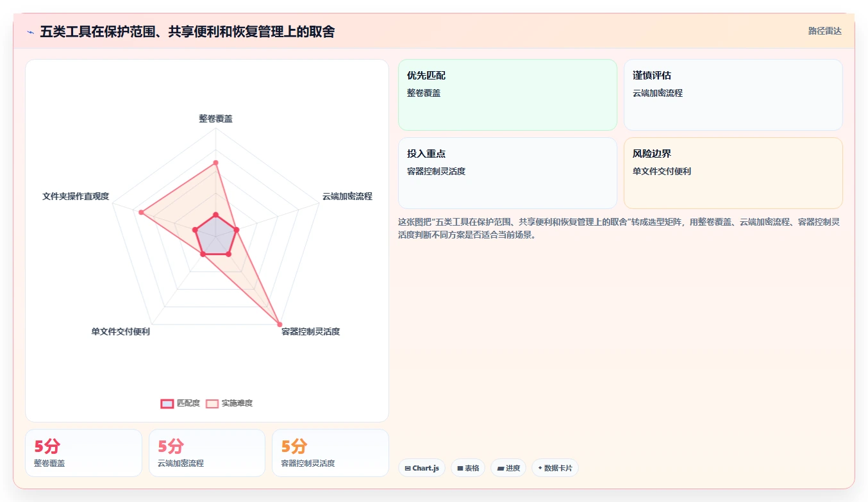Click the radar axis label 整卷覆盖
Viewport: 868px width, 502px height.
tap(215, 119)
